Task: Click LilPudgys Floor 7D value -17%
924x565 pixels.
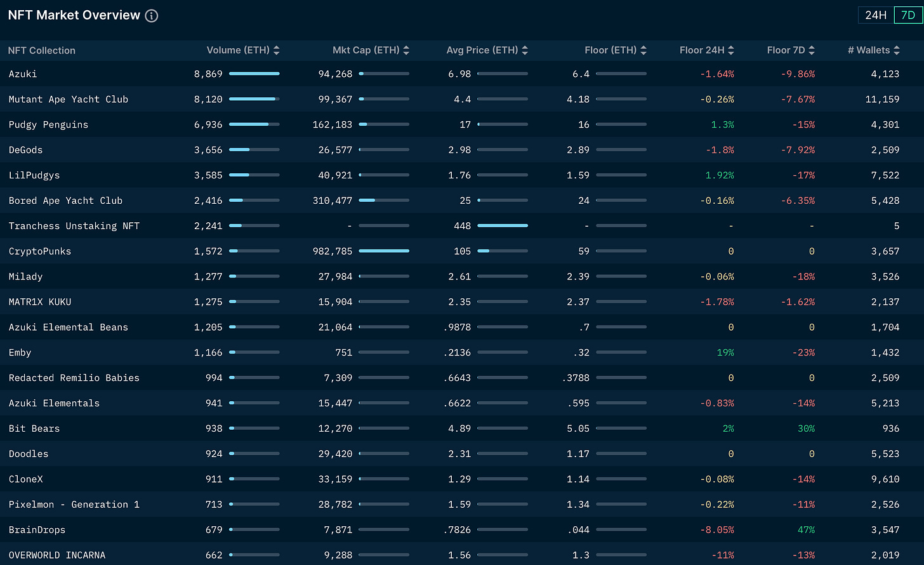Action: click(x=803, y=175)
